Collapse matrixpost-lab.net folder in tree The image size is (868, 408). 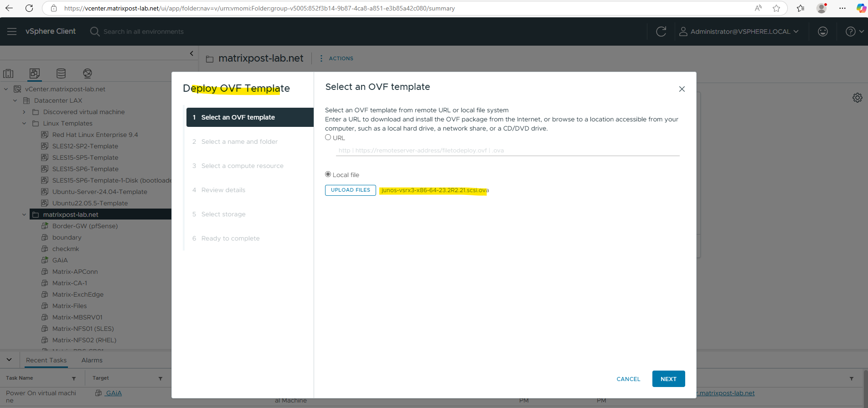click(x=24, y=214)
